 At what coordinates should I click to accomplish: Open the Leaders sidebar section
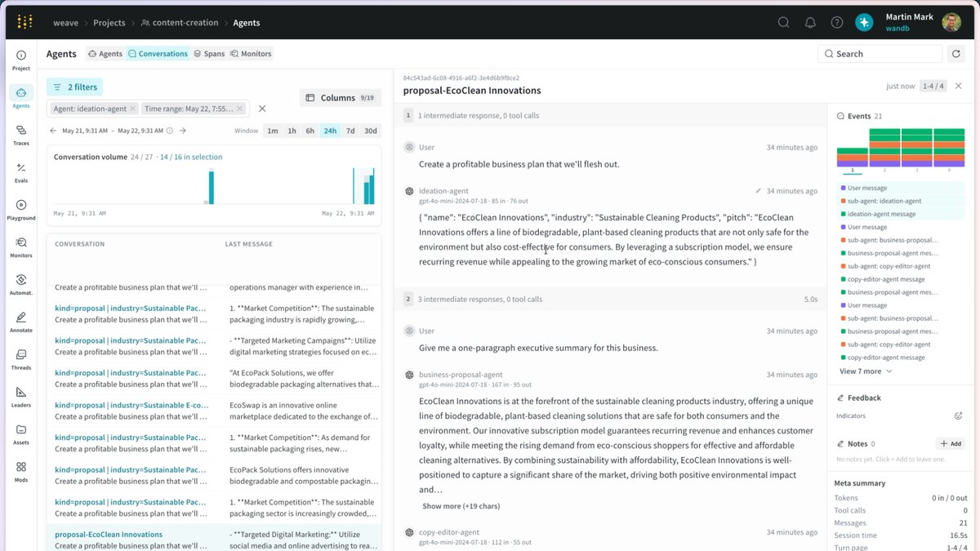21,397
